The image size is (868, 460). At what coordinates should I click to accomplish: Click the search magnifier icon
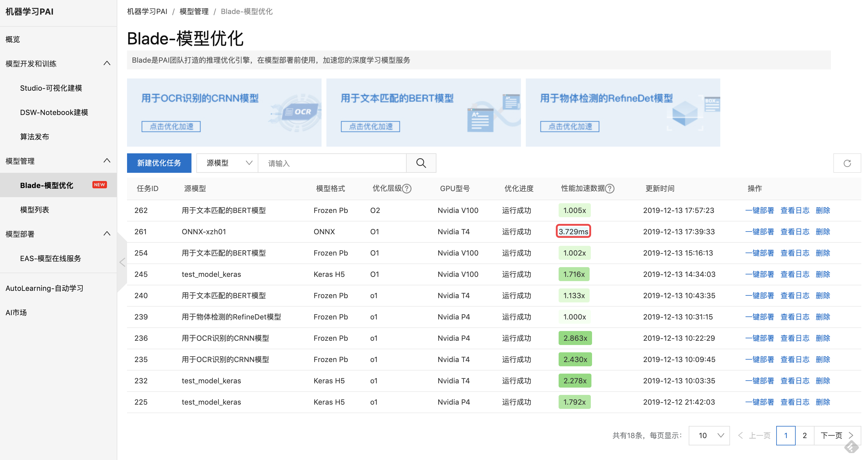click(x=421, y=163)
